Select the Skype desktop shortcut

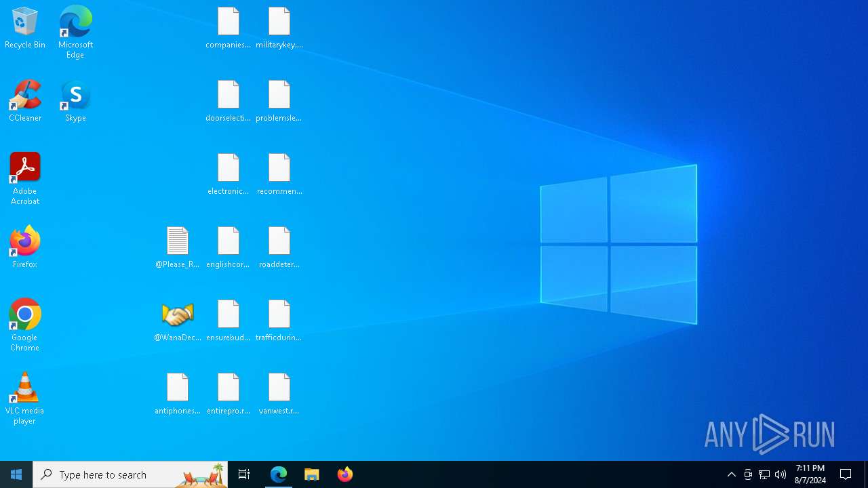click(x=75, y=102)
